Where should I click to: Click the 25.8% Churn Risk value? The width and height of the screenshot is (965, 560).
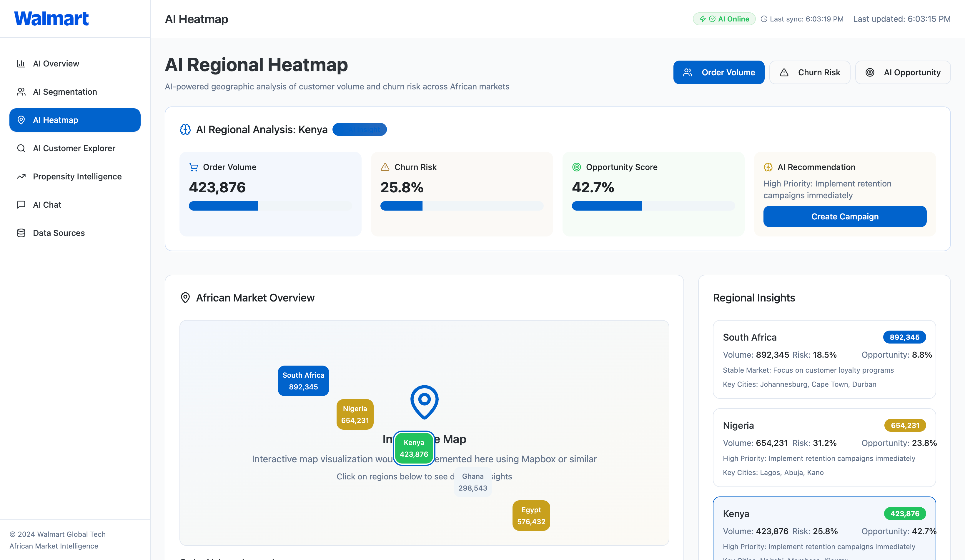point(402,188)
